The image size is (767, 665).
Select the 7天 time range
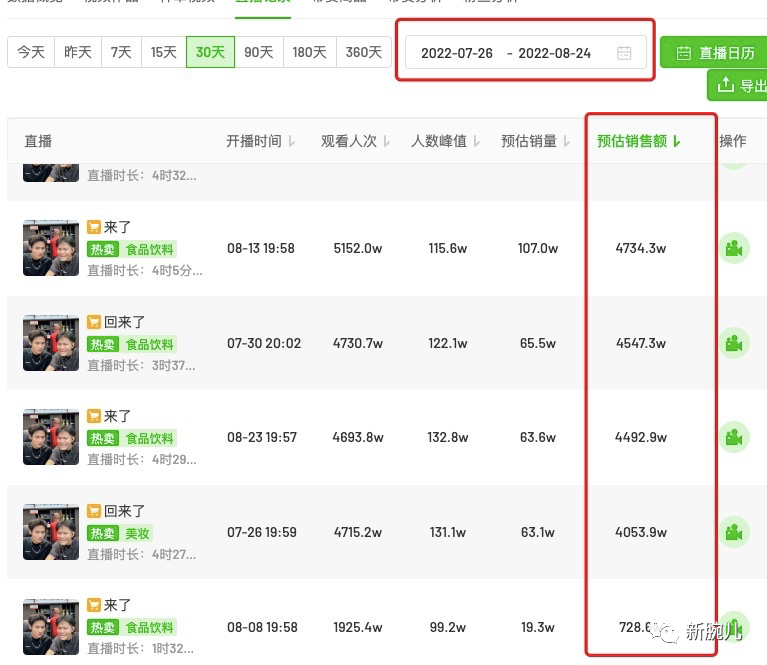121,52
